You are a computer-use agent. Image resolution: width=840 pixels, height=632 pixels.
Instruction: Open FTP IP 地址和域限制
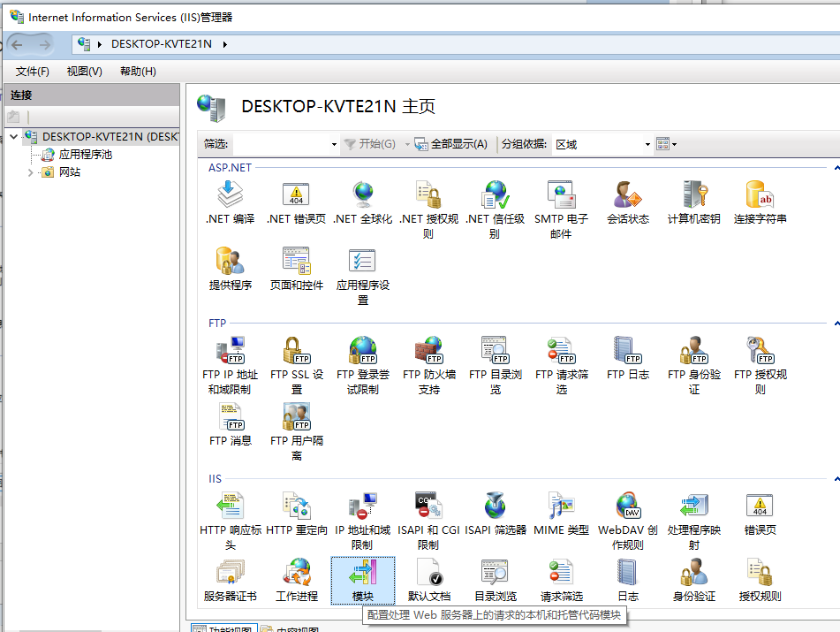231,366
